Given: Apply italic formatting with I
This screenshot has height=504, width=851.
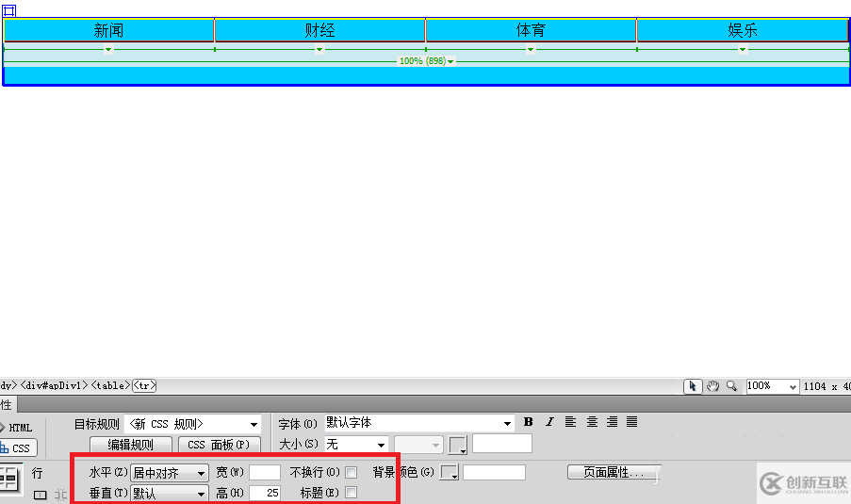Looking at the screenshot, I should pos(549,421).
